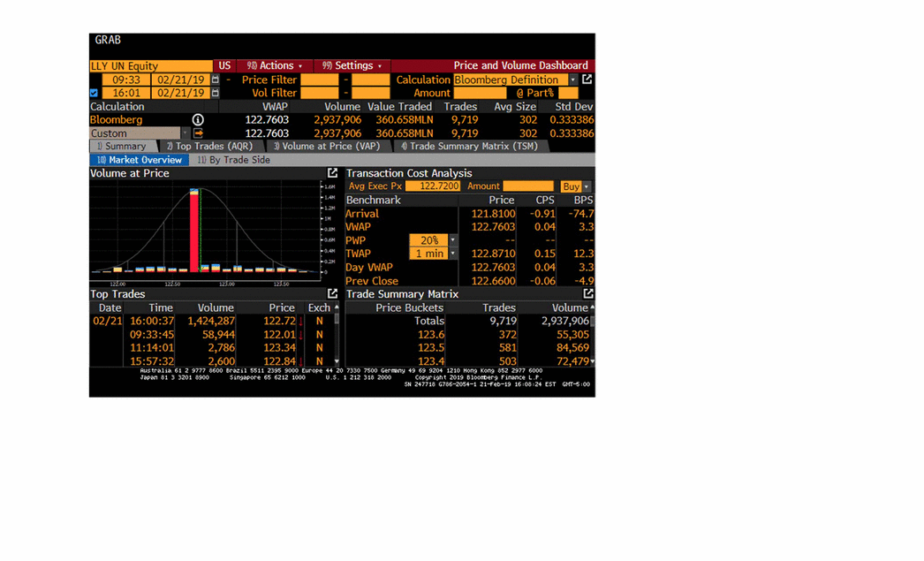The height and width of the screenshot is (561, 924).
Task: Open the end date calendar picker icon
Action: click(215, 93)
